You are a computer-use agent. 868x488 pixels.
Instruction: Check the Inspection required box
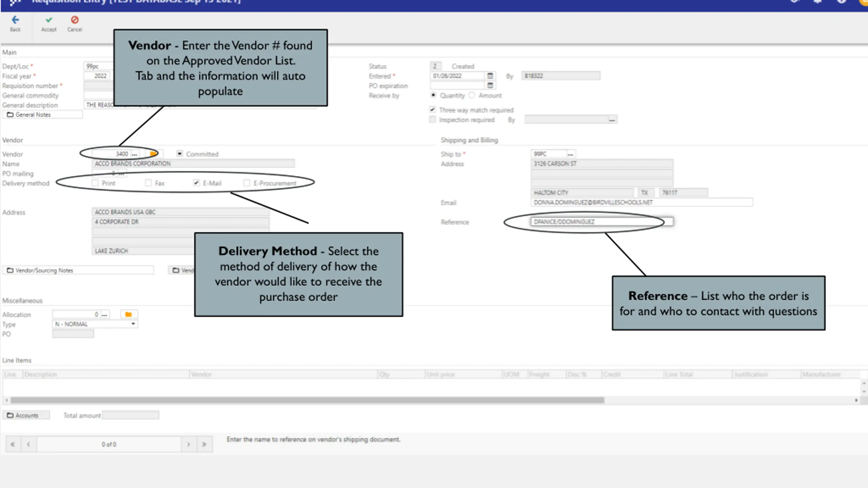point(432,120)
